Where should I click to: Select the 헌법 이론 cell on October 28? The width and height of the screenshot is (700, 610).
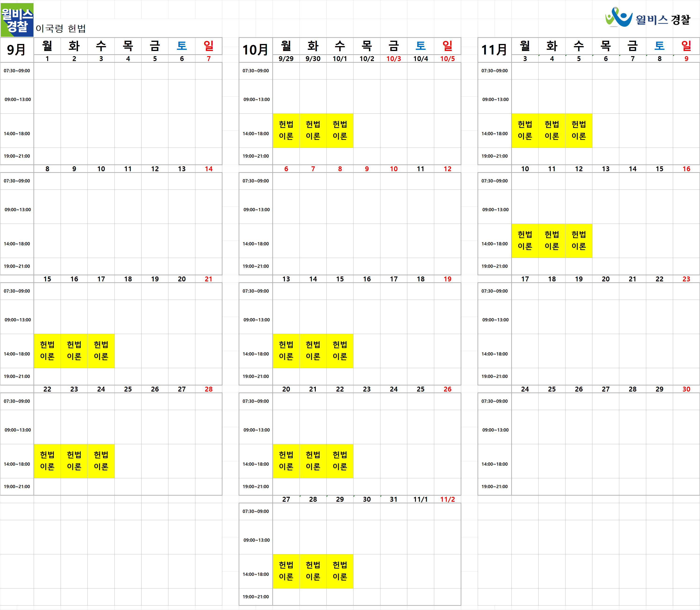click(313, 571)
